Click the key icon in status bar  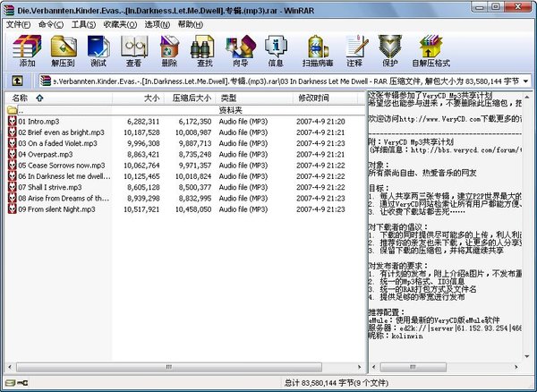[x=22, y=383]
